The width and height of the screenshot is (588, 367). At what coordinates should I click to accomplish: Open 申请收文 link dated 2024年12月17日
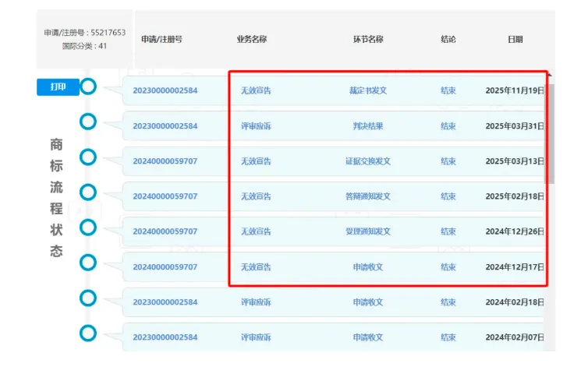[368, 267]
